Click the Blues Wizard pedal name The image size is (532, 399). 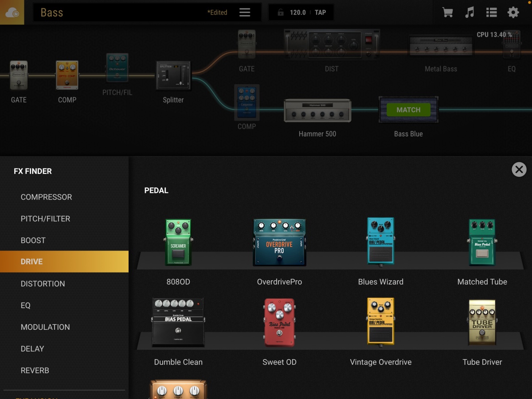(x=381, y=282)
